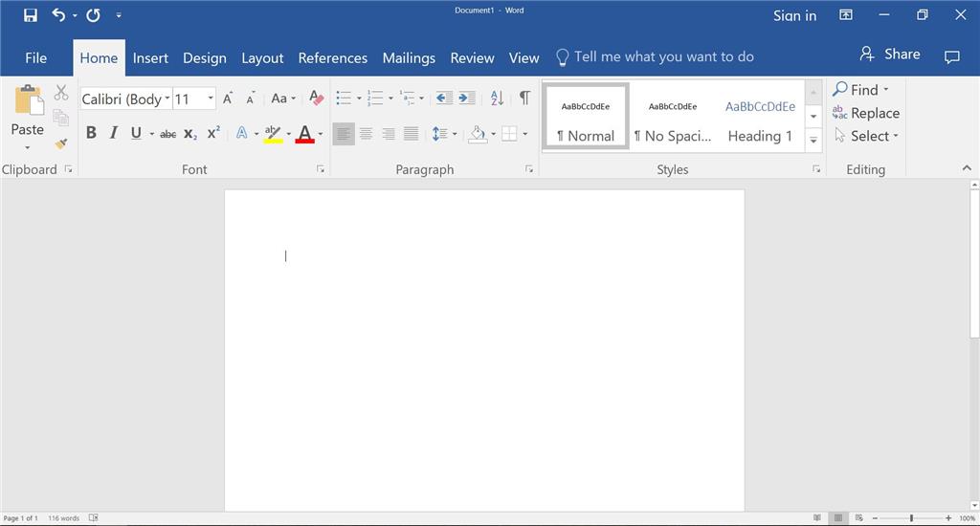Open the View tab

click(x=523, y=58)
